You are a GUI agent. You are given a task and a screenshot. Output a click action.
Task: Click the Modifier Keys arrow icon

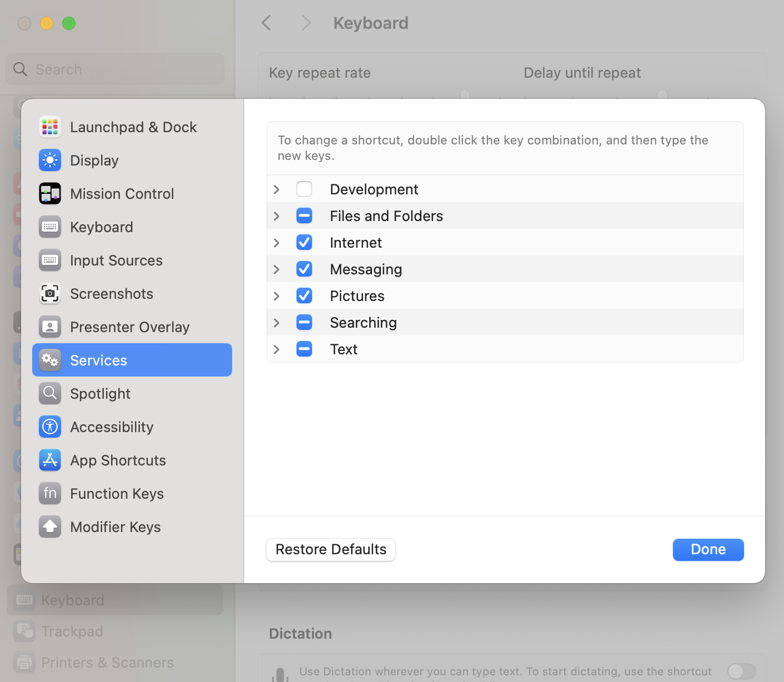click(50, 526)
